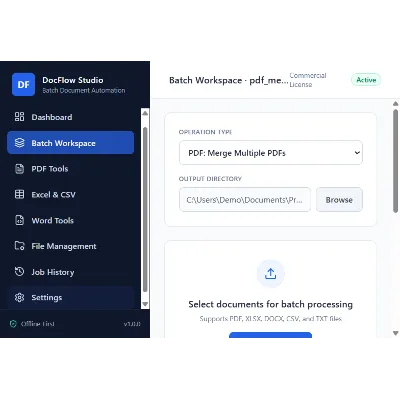Expand the Operation Type dropdown
This screenshot has width=400, height=400.
click(271, 153)
